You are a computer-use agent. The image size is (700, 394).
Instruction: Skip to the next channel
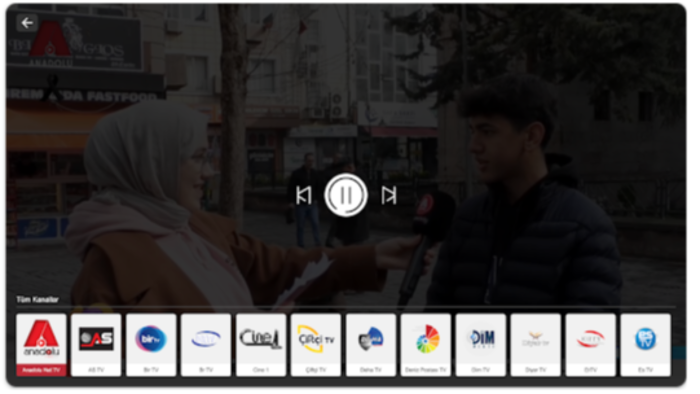(x=389, y=195)
